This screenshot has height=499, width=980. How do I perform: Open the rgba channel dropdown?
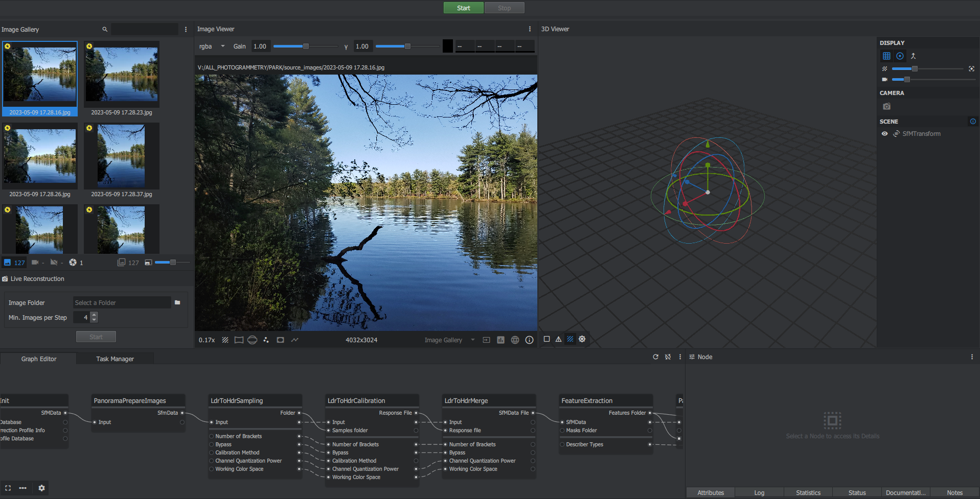click(x=212, y=46)
